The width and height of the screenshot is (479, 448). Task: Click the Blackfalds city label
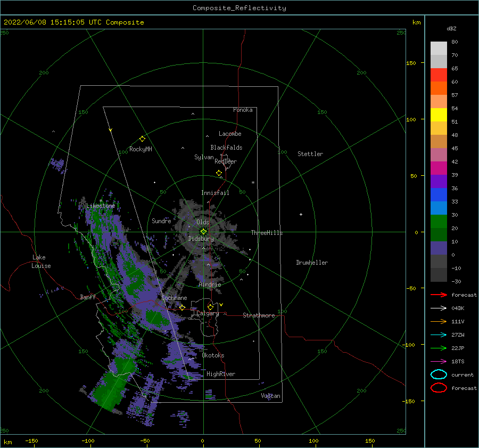pos(226,148)
